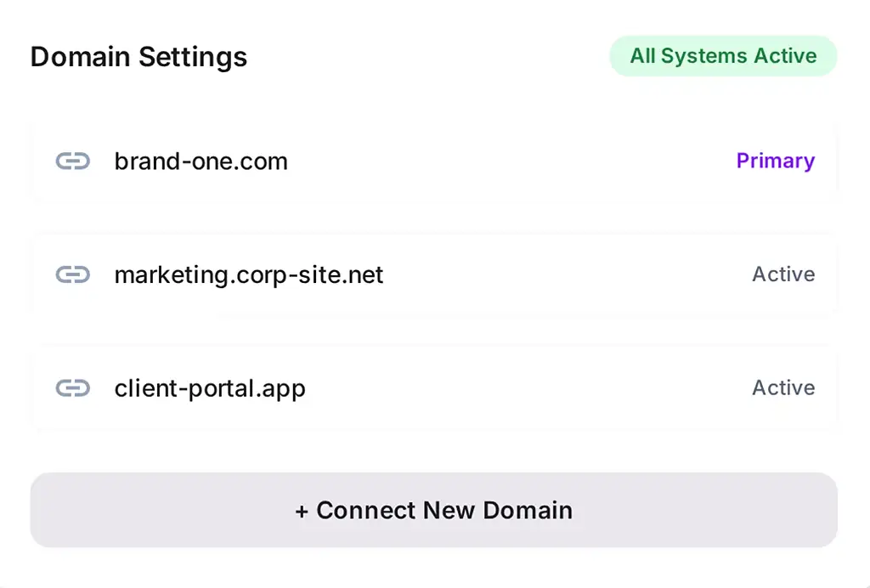Select the link icon for client-portal.app
Image resolution: width=870 pixels, height=588 pixels.
click(73, 388)
